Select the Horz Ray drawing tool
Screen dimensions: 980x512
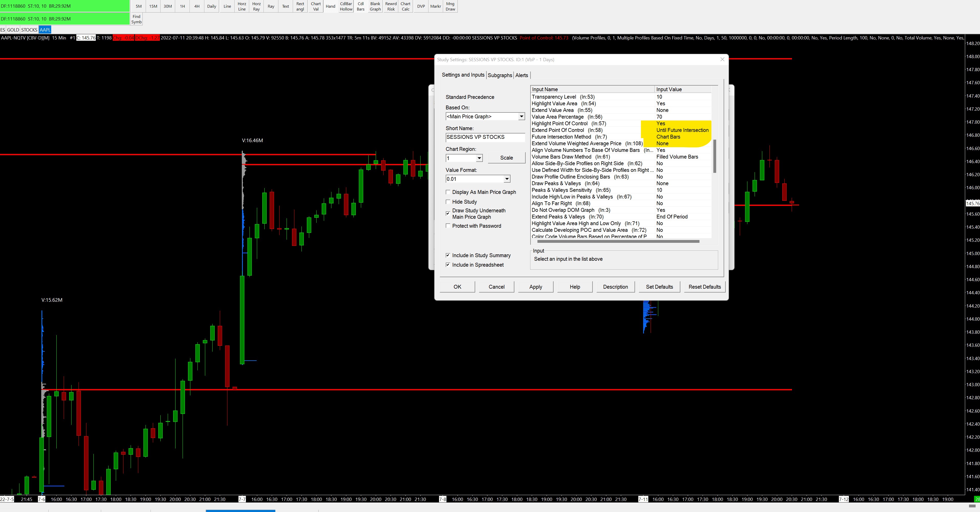point(256,6)
